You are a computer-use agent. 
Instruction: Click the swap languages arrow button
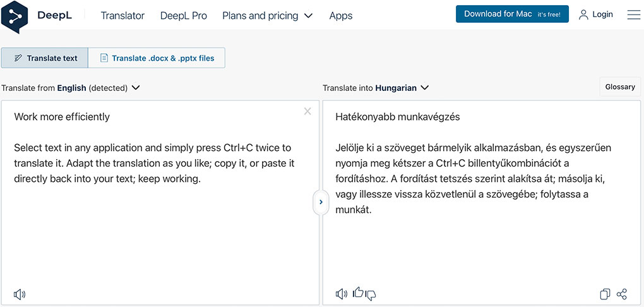tap(321, 202)
